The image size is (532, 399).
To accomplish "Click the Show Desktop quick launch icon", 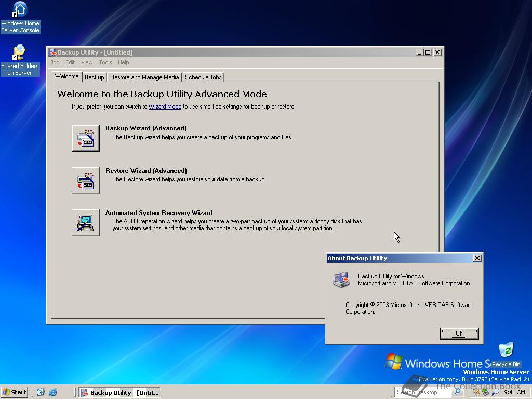I will [41, 392].
